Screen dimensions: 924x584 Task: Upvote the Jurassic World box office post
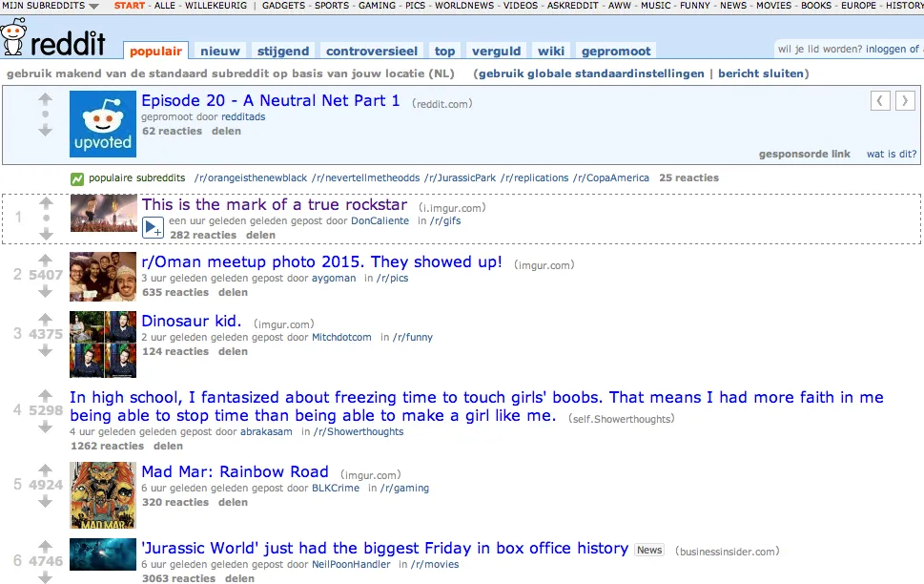(x=46, y=546)
